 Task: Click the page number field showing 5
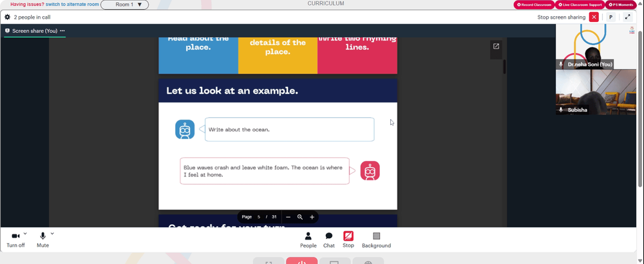[x=259, y=217]
